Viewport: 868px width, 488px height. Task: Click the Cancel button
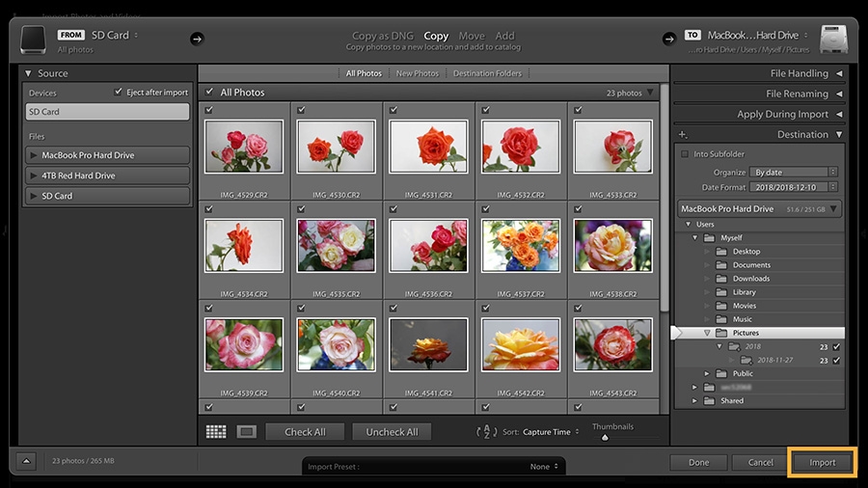(x=761, y=463)
